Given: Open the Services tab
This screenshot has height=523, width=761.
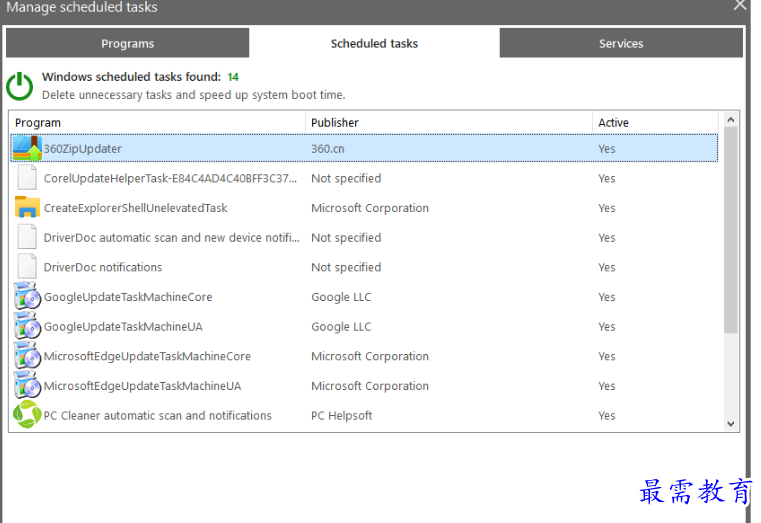Looking at the screenshot, I should (621, 43).
